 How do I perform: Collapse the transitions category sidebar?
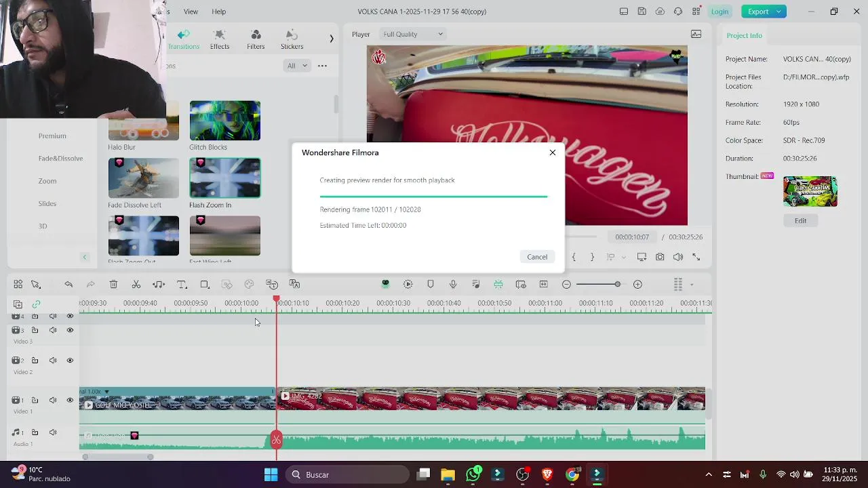point(85,257)
